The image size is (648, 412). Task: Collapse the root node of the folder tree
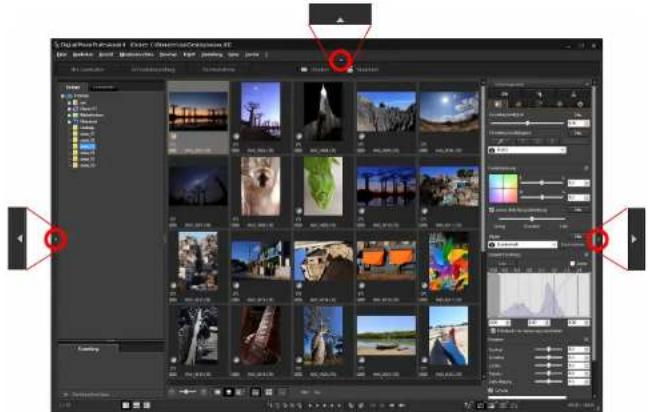(63, 96)
